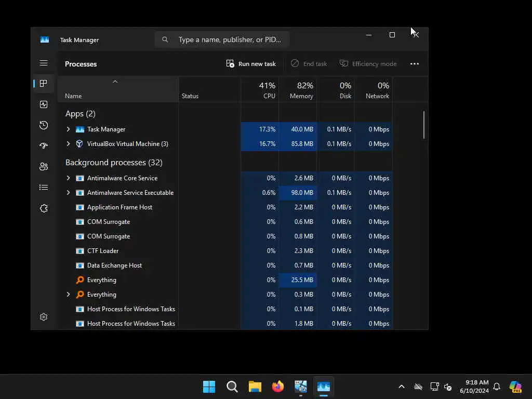This screenshot has width=532, height=399.
Task: Open the Details page in sidebar
Action: (44, 187)
